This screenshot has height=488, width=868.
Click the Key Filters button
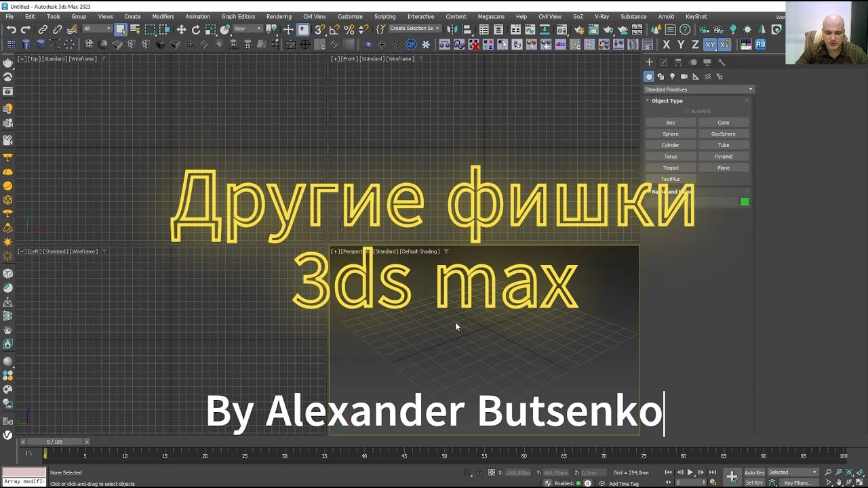pyautogui.click(x=798, y=483)
